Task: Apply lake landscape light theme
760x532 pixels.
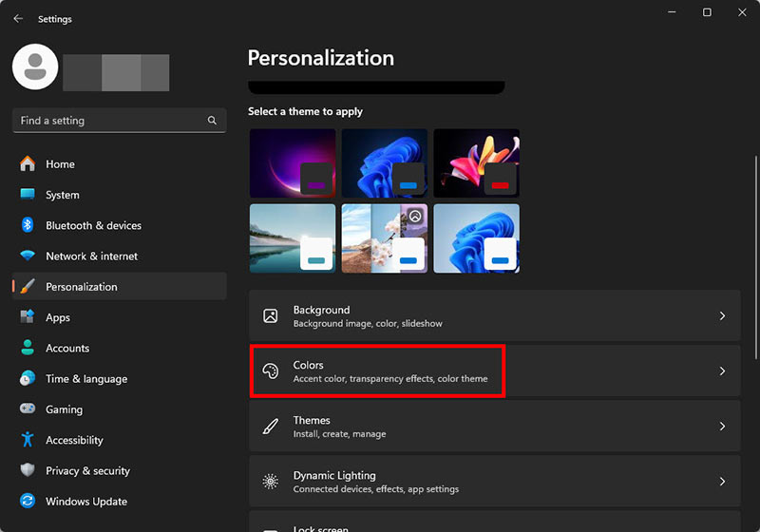Action: (293, 237)
